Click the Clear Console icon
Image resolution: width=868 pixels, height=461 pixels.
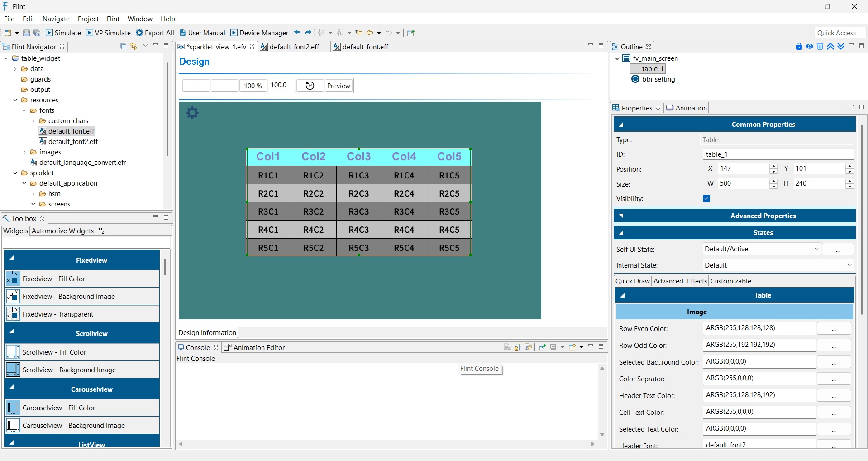(x=507, y=347)
